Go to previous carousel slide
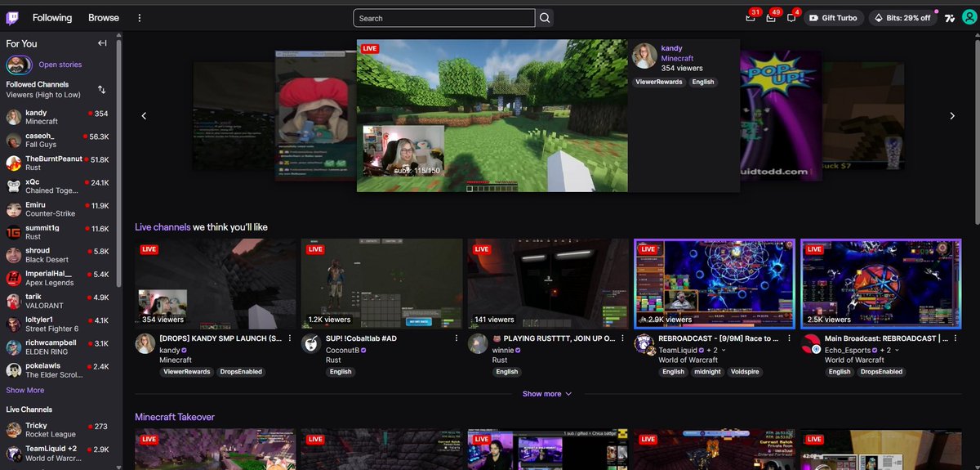This screenshot has width=980, height=470. click(x=144, y=116)
